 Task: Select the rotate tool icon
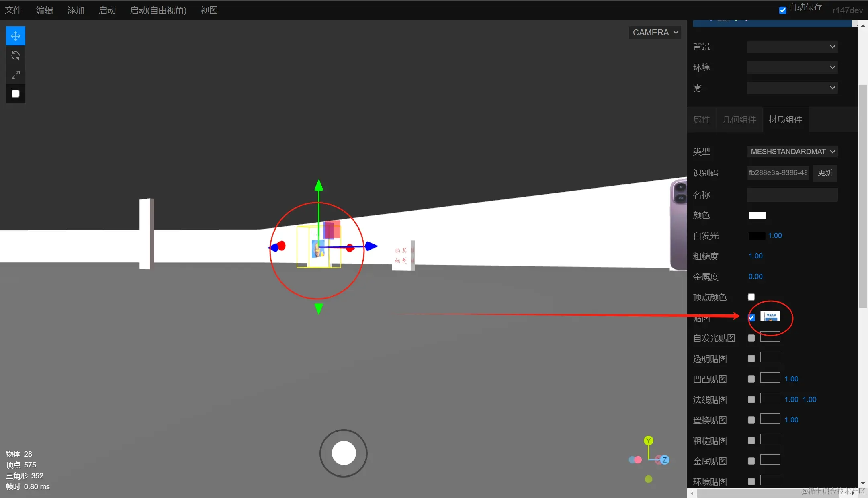coord(16,55)
